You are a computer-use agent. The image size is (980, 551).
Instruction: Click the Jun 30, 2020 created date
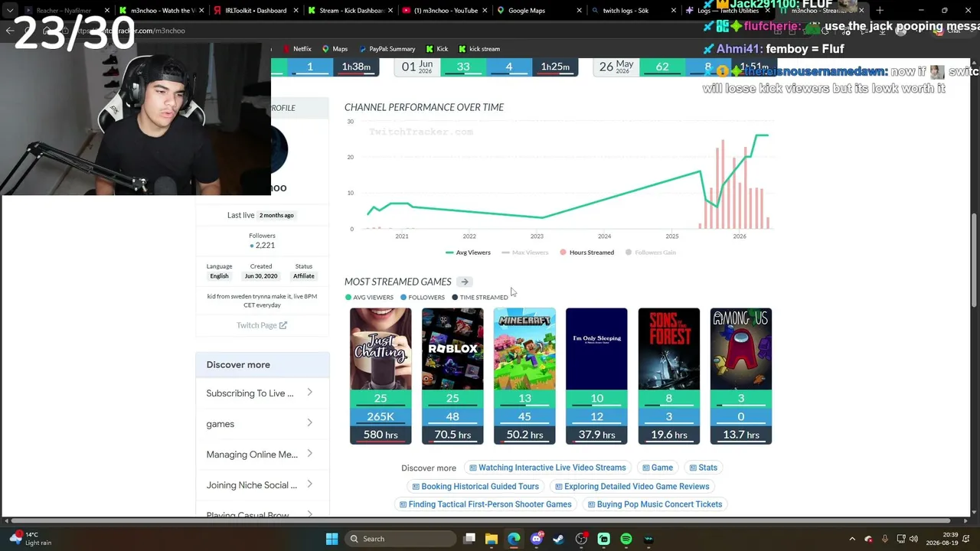(x=261, y=276)
